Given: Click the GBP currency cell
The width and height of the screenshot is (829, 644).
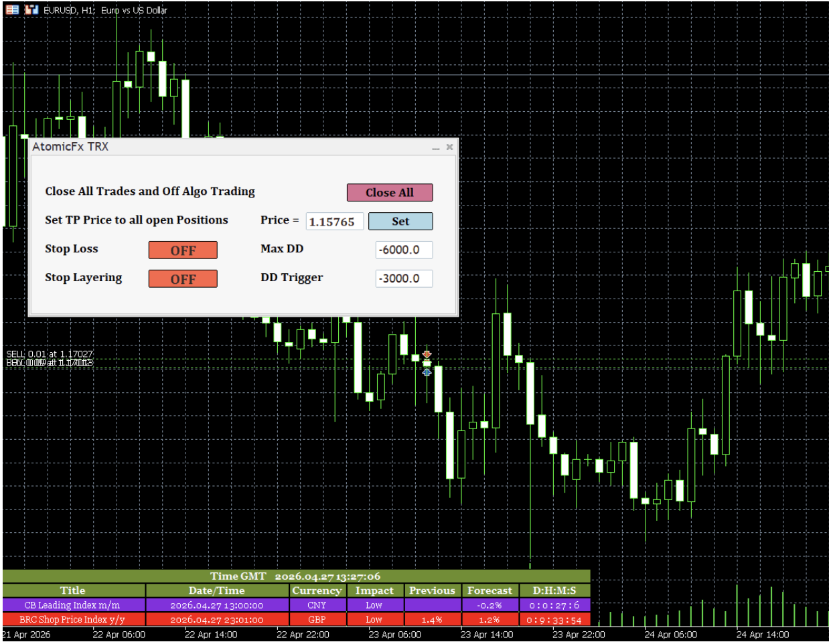Looking at the screenshot, I should 317,620.
